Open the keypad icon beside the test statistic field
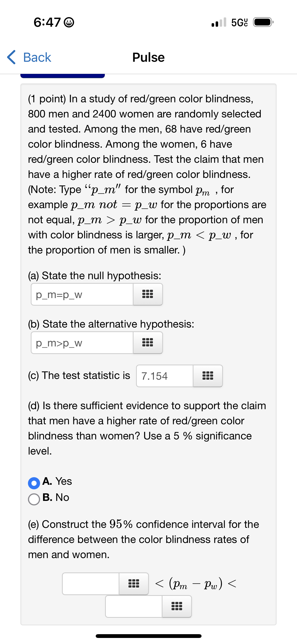The image size is (297, 644). (x=208, y=376)
